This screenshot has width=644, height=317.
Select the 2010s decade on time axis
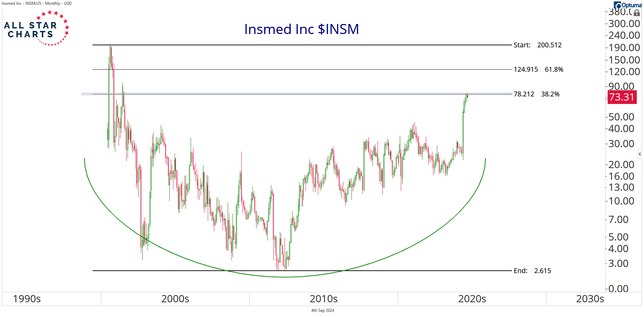(323, 299)
